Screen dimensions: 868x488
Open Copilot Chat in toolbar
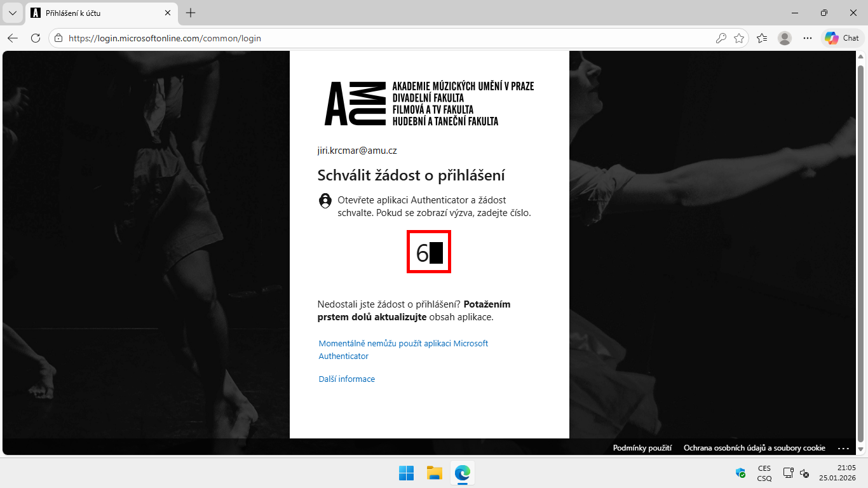pyautogui.click(x=842, y=38)
